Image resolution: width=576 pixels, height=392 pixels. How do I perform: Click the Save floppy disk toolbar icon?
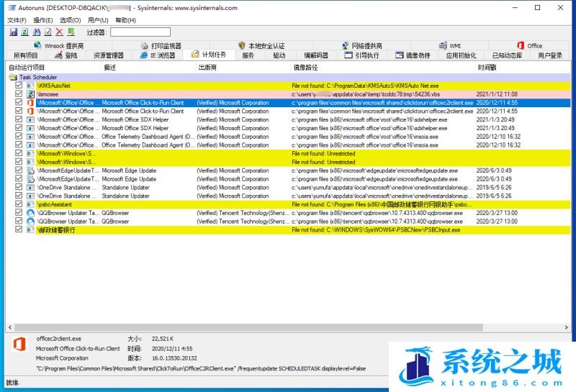pyautogui.click(x=14, y=32)
